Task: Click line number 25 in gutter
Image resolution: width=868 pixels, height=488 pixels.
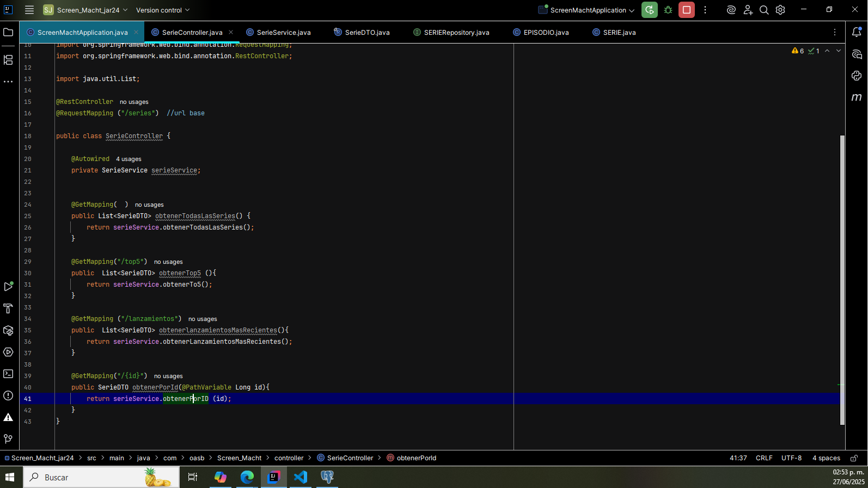Action: click(x=28, y=216)
